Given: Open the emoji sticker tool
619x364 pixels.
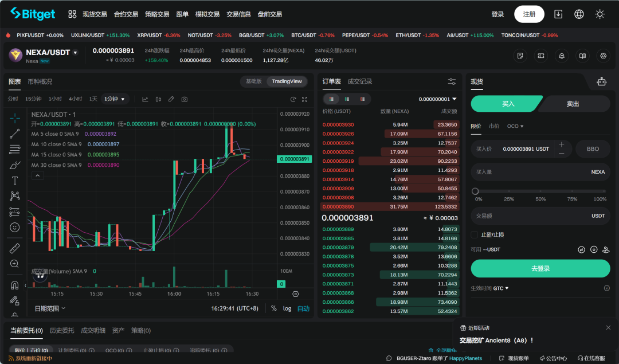Looking at the screenshot, I should point(14,228).
